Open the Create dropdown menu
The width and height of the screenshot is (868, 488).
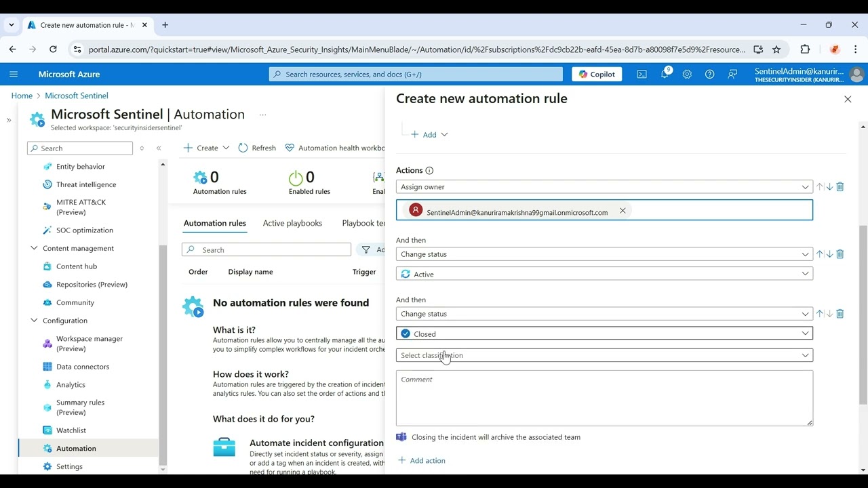coord(207,148)
